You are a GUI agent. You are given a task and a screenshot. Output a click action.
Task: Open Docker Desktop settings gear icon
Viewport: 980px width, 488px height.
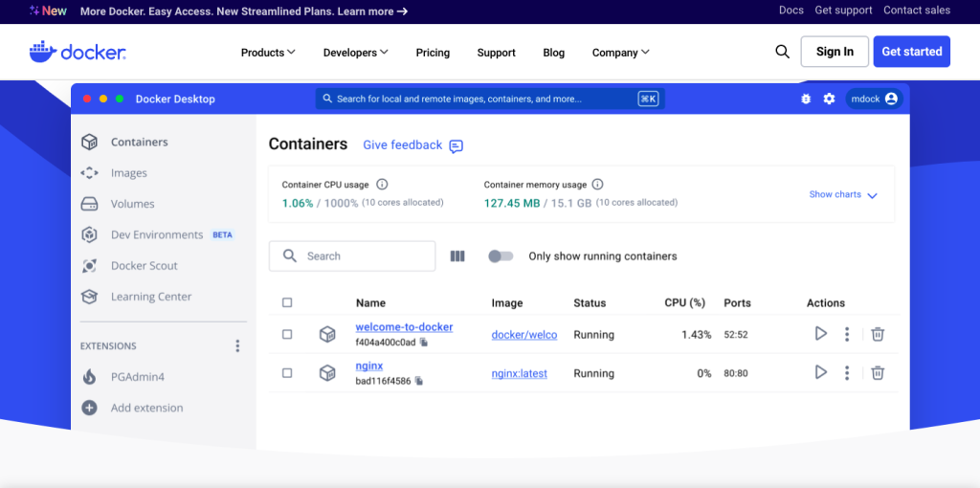(x=829, y=99)
